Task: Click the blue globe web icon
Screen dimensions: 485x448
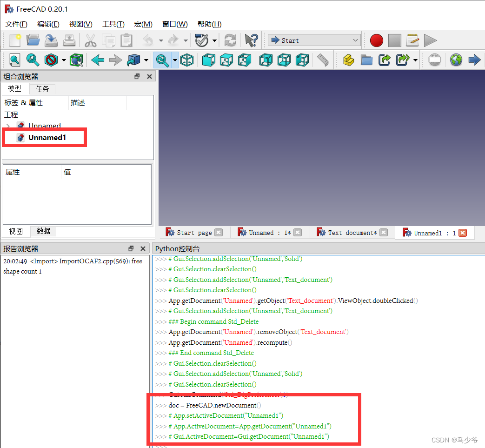Action: tap(455, 60)
